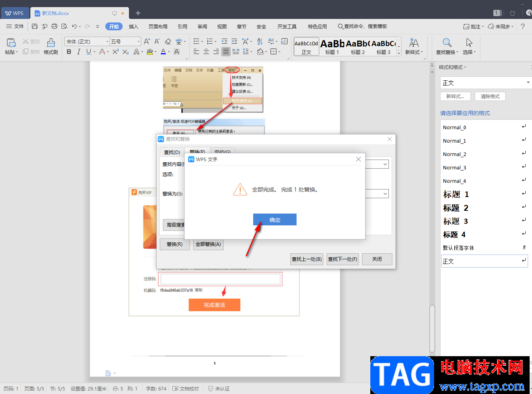Click the Shading paint bucket swatch
532x394 pixels.
(x=260, y=52)
